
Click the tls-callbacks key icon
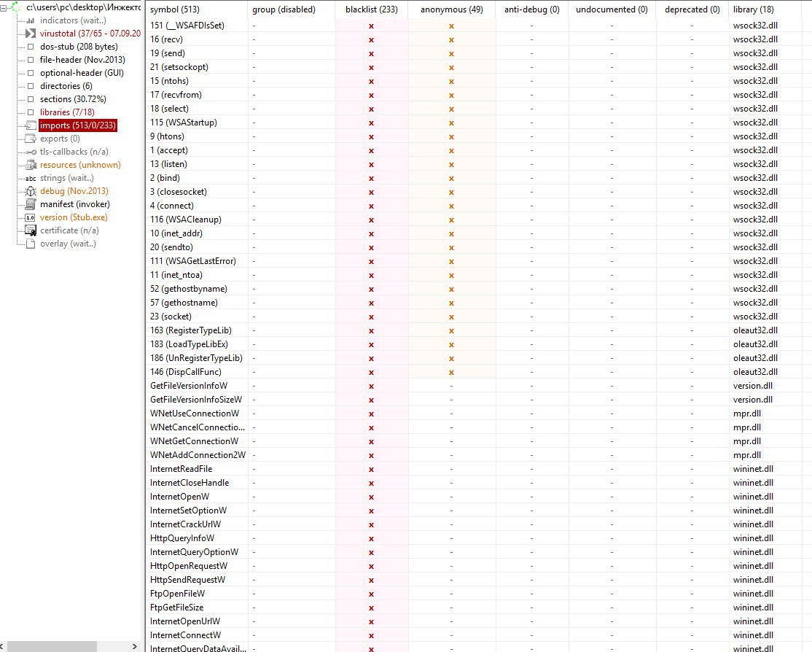(31, 152)
